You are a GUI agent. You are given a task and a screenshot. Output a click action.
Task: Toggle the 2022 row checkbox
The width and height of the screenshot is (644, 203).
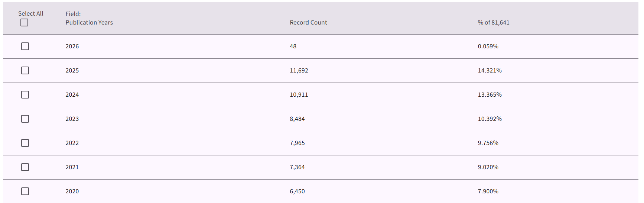click(25, 143)
